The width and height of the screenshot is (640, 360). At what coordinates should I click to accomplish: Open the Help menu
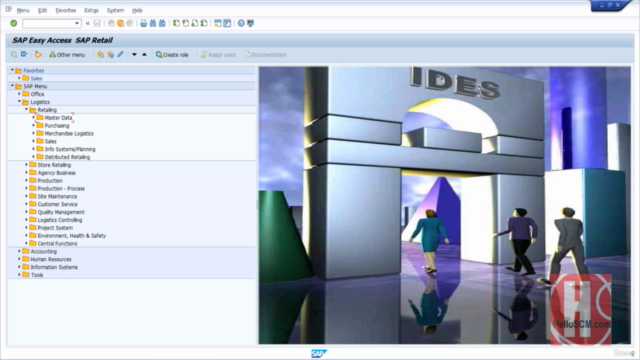click(137, 10)
